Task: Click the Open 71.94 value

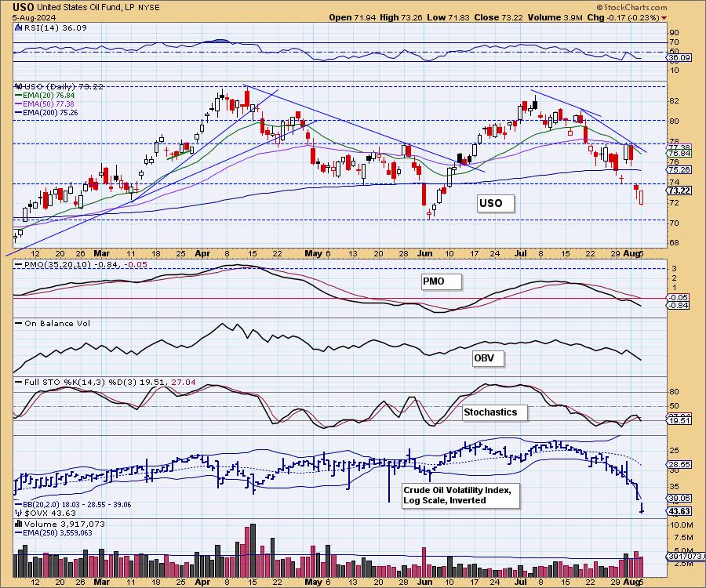Action: pos(351,17)
